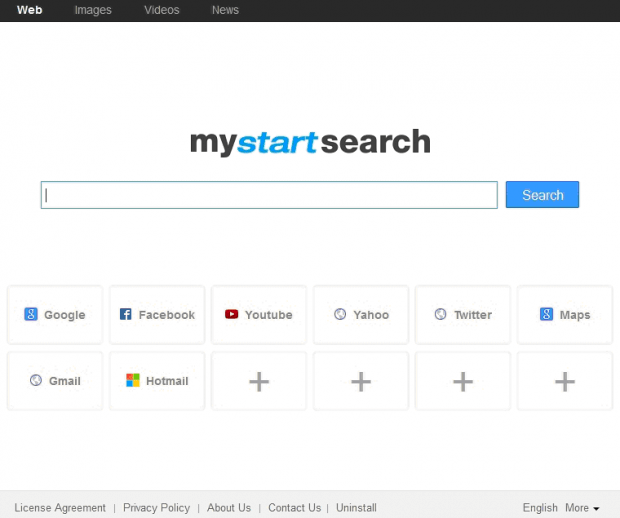Click the red Youtube play icon
The width and height of the screenshot is (620, 518).
231,314
